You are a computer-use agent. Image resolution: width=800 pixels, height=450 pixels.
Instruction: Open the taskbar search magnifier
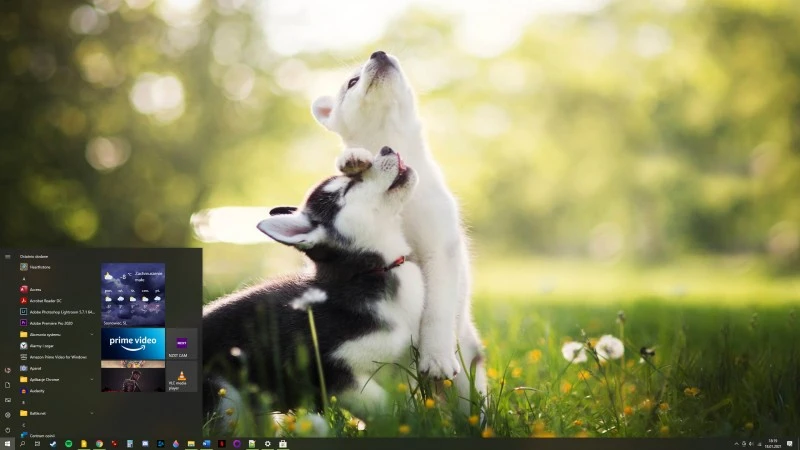[22, 444]
